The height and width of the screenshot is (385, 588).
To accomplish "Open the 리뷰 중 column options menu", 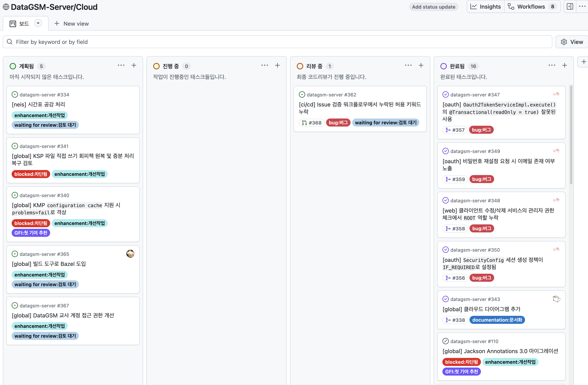I will [x=408, y=65].
